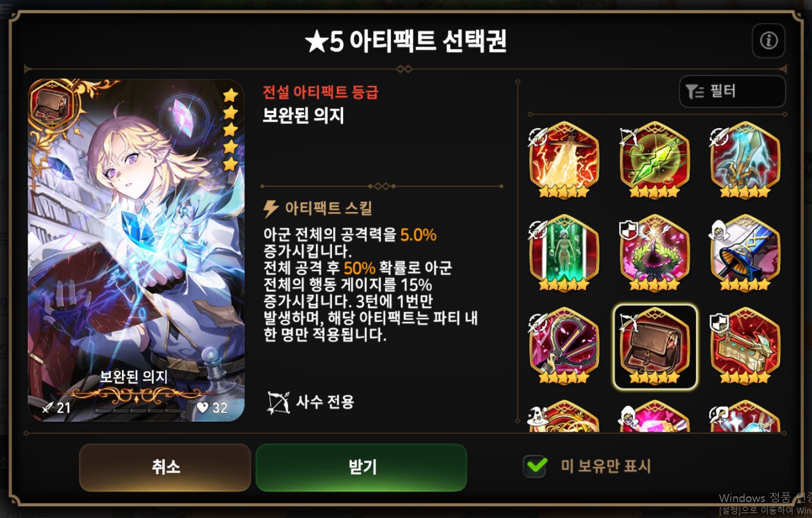The width and height of the screenshot is (812, 518).
Task: Choose the thorny crossbow artifact icon
Action: click(564, 346)
